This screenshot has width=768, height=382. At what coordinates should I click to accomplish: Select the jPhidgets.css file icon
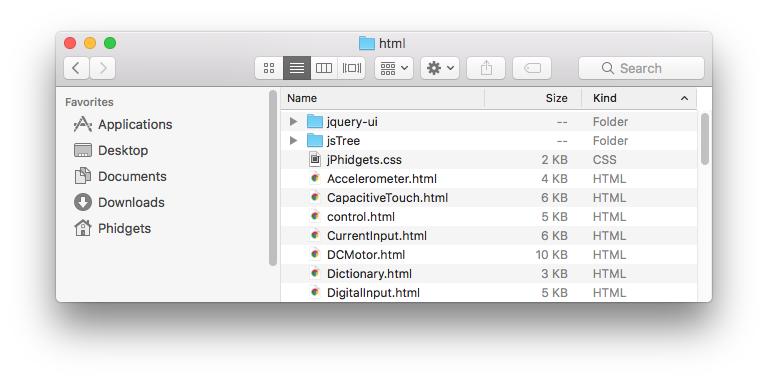coord(314,159)
